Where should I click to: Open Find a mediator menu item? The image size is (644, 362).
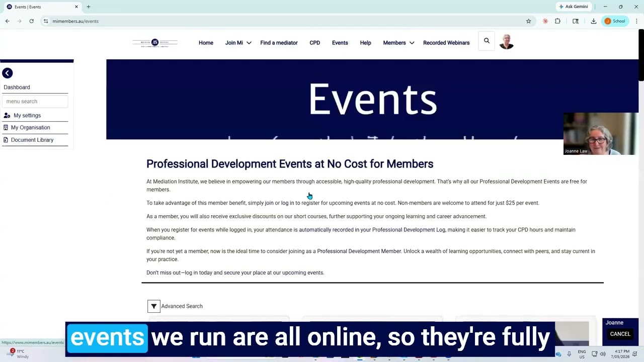tap(279, 43)
